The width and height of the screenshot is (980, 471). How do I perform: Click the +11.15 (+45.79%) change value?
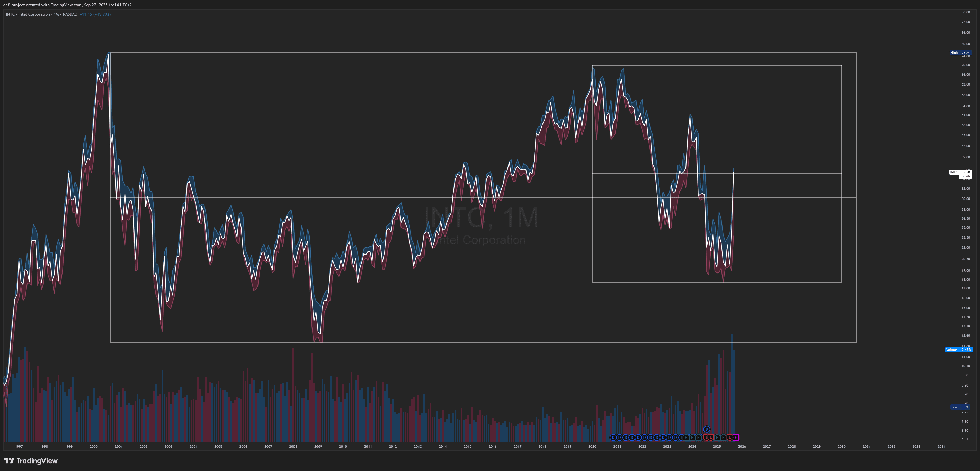point(95,14)
